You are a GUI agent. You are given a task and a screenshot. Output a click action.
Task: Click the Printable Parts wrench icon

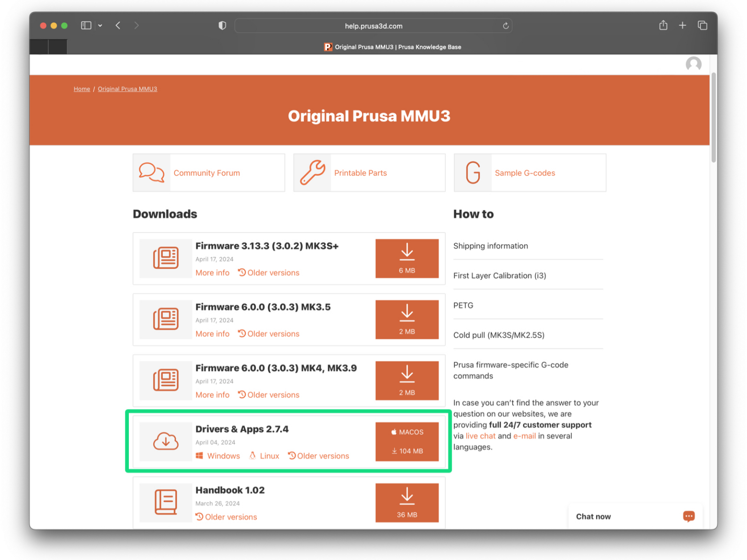coord(313,172)
